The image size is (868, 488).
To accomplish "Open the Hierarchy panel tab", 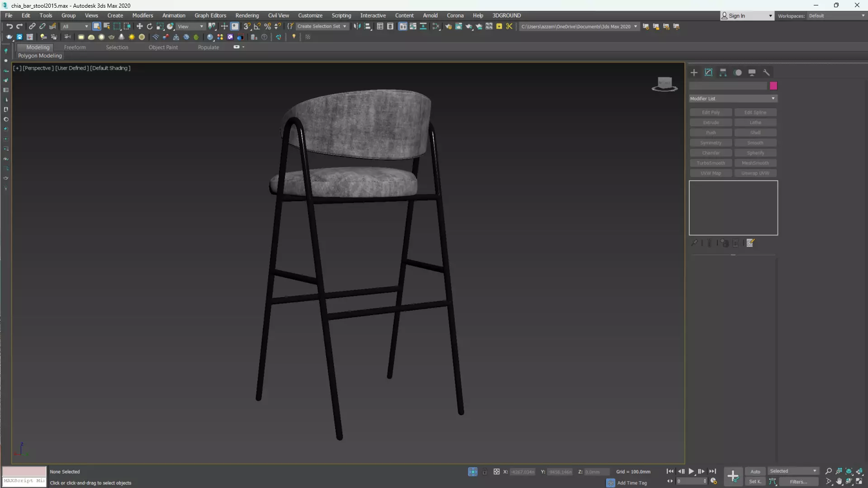I will coord(723,72).
